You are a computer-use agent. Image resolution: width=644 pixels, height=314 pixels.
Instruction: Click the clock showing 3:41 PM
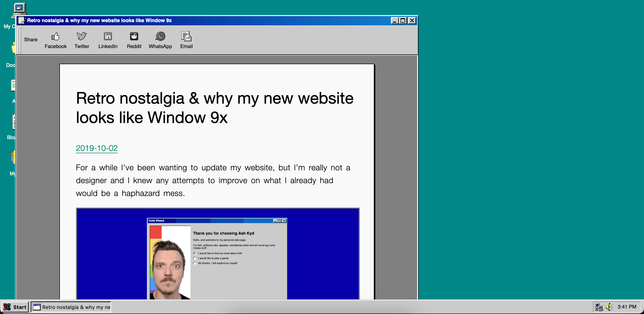(x=627, y=307)
